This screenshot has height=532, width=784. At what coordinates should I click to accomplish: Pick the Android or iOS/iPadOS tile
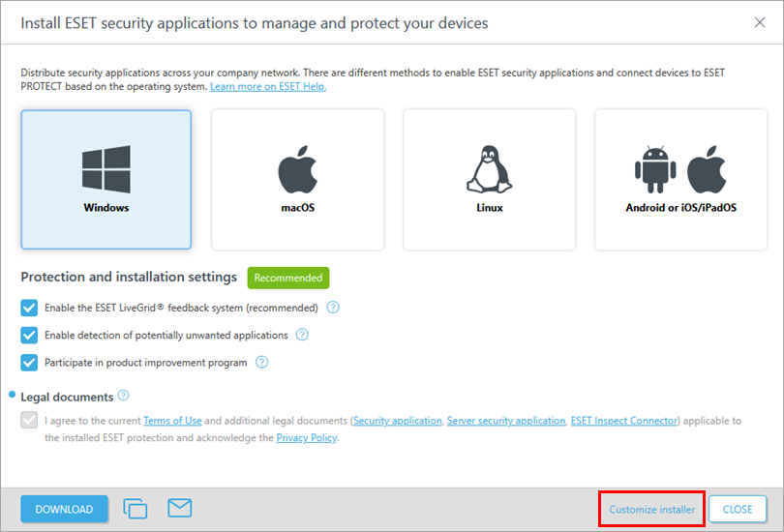[680, 179]
